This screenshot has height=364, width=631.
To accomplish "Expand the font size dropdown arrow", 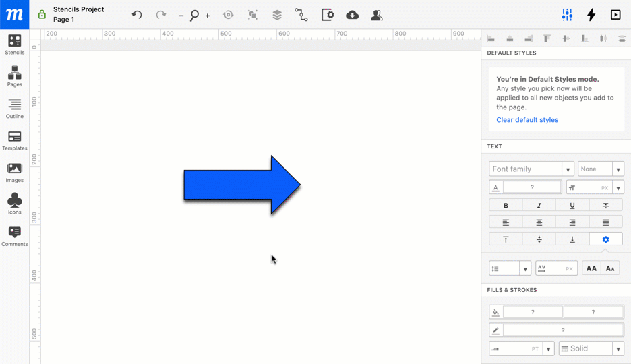I will [618, 188].
